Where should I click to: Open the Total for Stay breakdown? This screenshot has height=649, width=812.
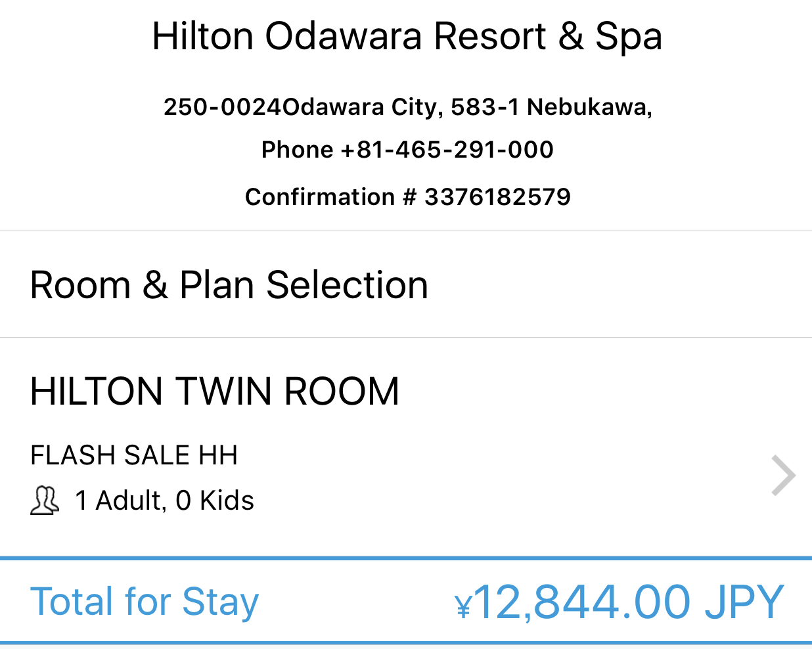[x=406, y=601]
